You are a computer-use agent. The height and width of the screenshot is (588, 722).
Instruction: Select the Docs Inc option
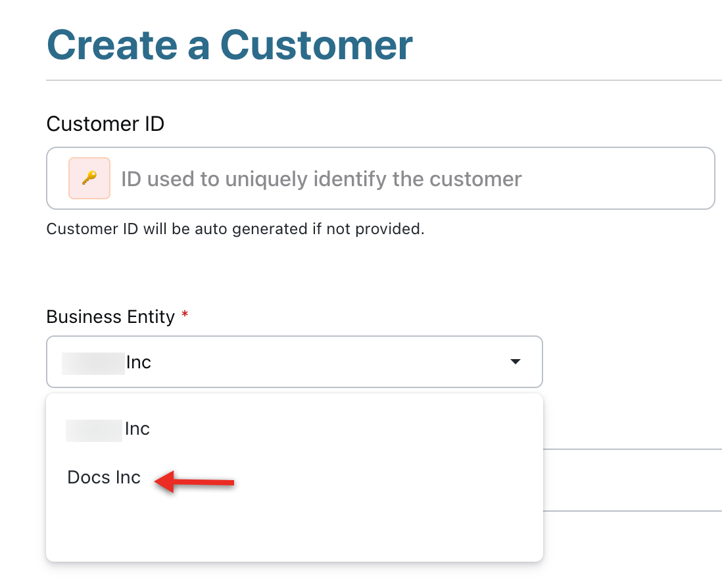(x=105, y=478)
